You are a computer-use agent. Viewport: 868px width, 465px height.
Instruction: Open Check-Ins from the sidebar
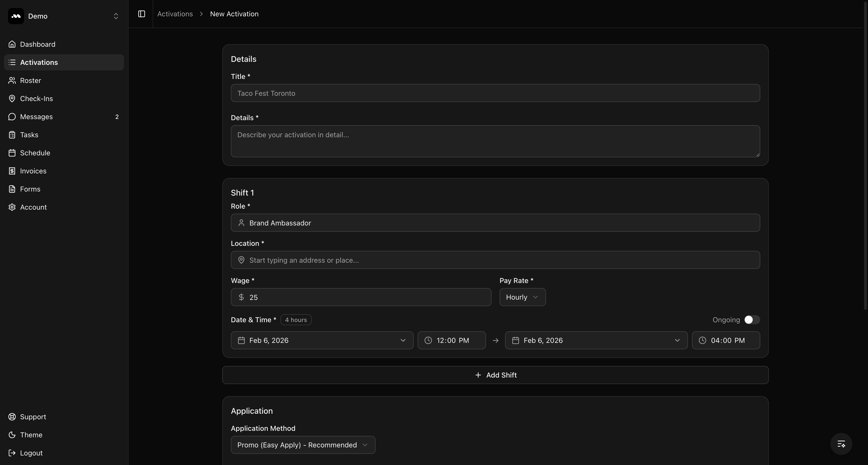[36, 99]
